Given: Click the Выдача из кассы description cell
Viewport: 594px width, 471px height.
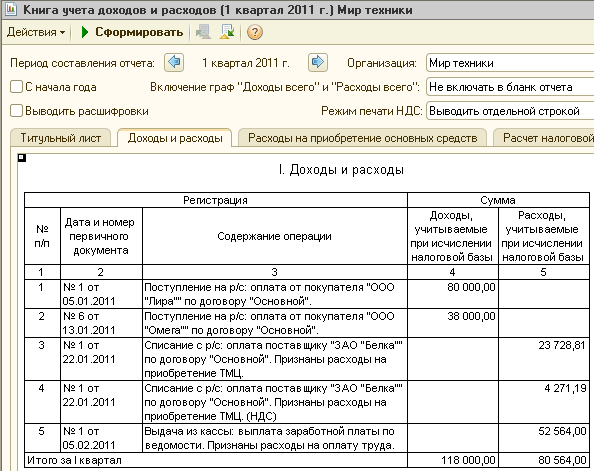Looking at the screenshot, I should click(275, 438).
